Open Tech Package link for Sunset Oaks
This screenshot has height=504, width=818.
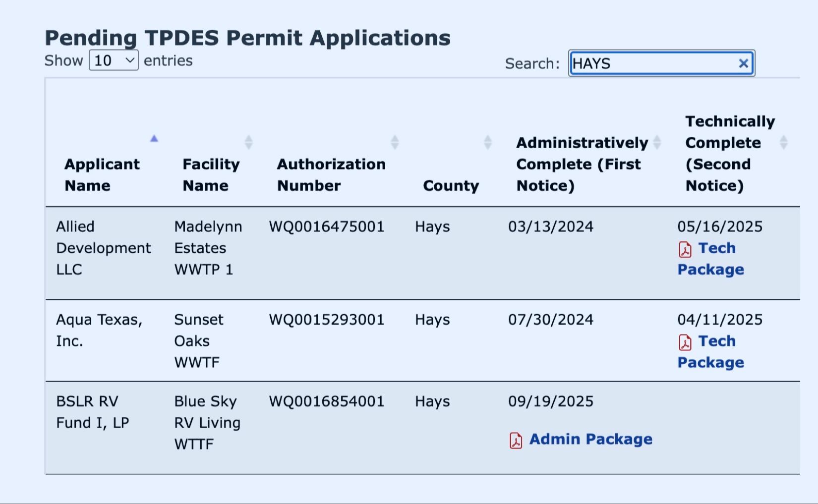click(716, 341)
